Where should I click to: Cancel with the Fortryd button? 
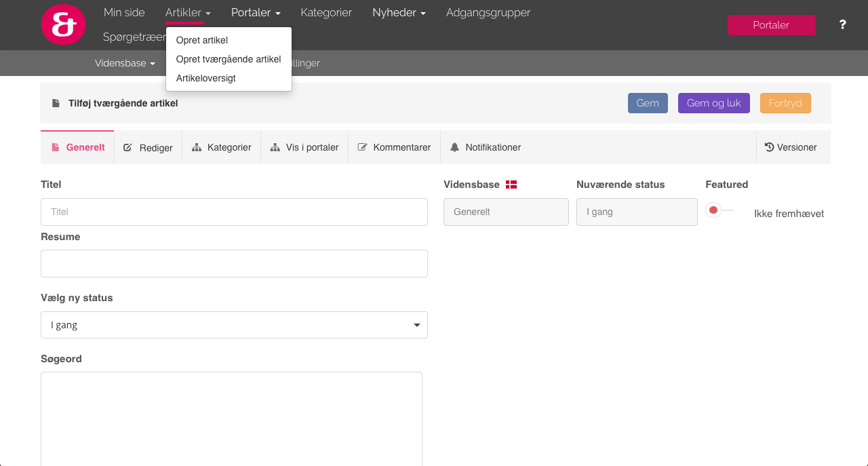785,103
